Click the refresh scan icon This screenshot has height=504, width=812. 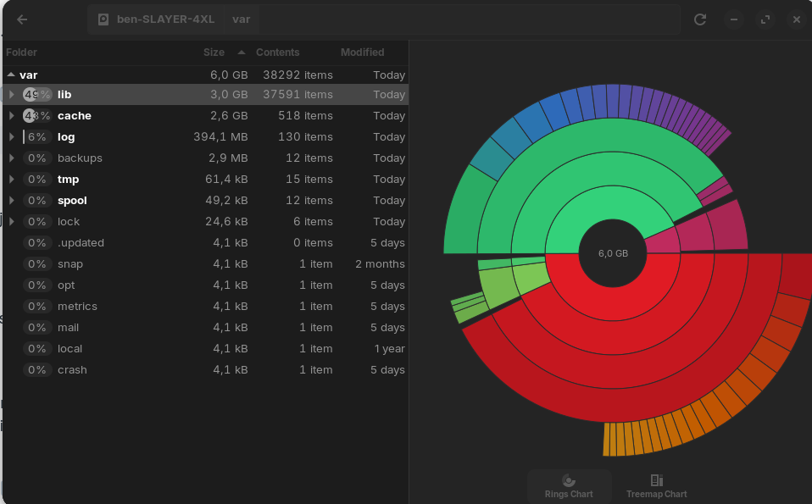(x=700, y=19)
